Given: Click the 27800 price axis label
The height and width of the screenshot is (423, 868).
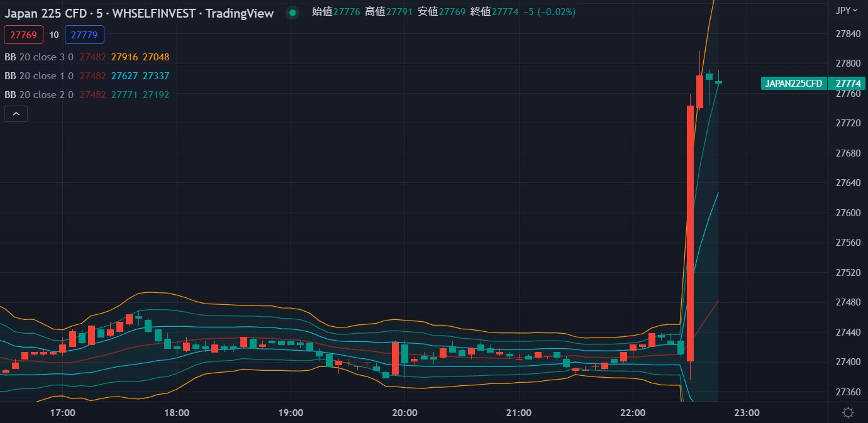Looking at the screenshot, I should (x=848, y=63).
